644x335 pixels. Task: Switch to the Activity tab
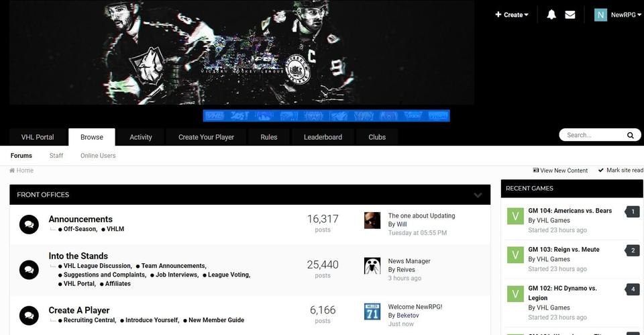(x=140, y=137)
